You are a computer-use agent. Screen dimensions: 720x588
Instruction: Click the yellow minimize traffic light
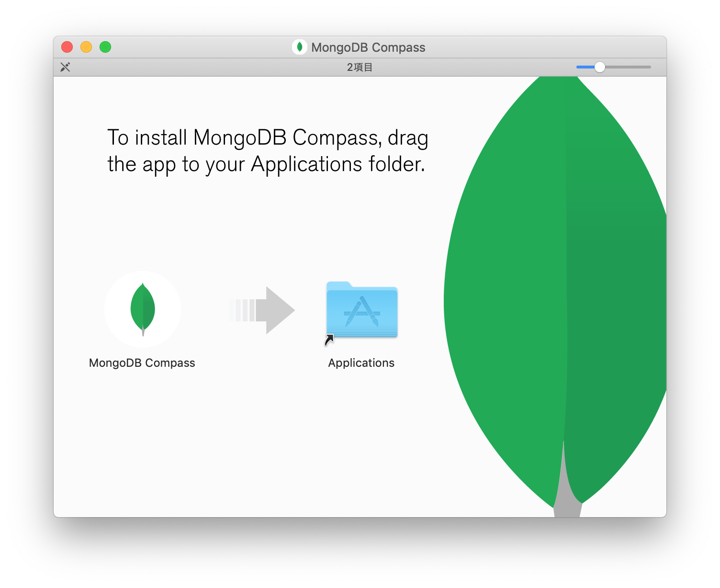pyautogui.click(x=86, y=47)
